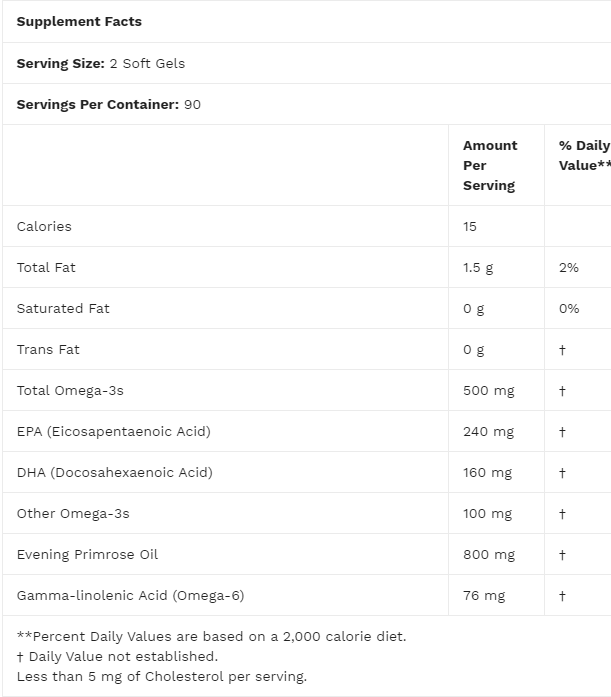The height and width of the screenshot is (697, 611).
Task: Click the Evening Primrose Oil label
Action: [x=87, y=554]
